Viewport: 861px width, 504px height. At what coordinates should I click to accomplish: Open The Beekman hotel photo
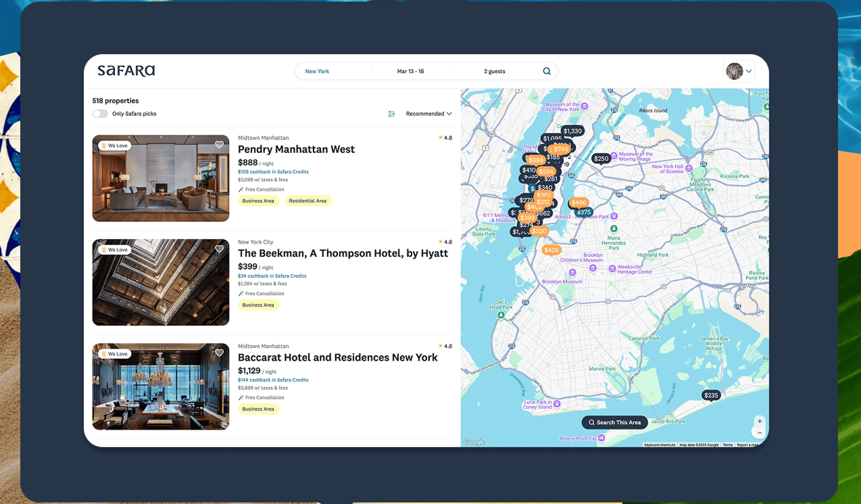(x=161, y=282)
